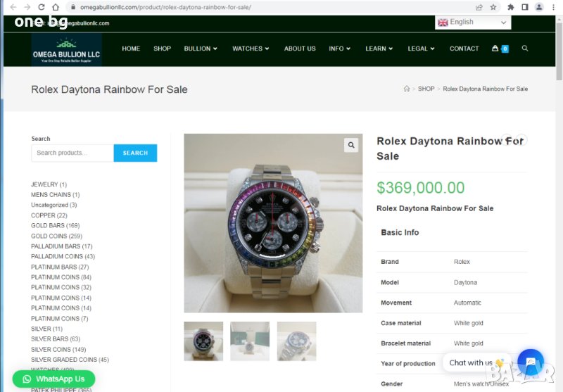Expand the WATCHES menu
The width and height of the screenshot is (563, 392).
click(x=251, y=49)
